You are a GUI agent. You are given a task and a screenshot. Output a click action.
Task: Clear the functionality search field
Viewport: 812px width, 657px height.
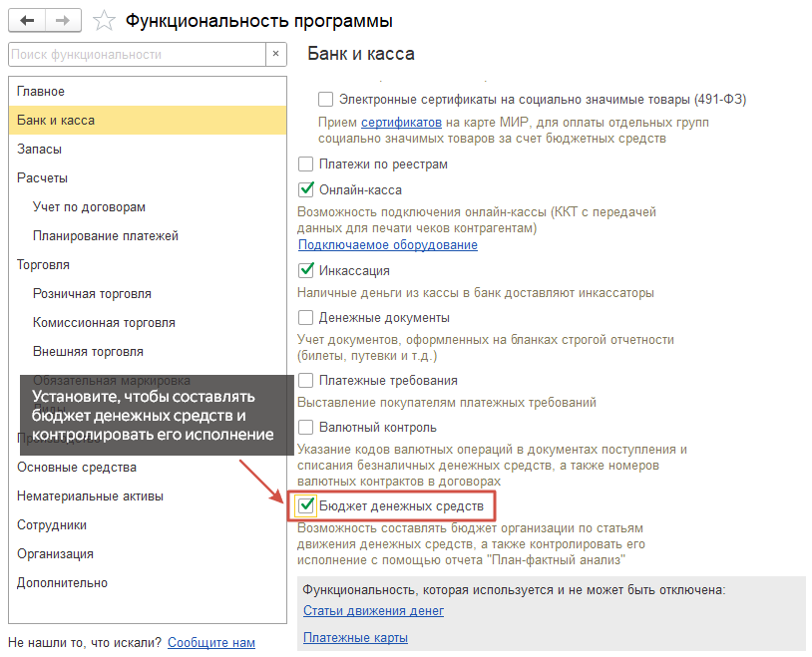(276, 54)
